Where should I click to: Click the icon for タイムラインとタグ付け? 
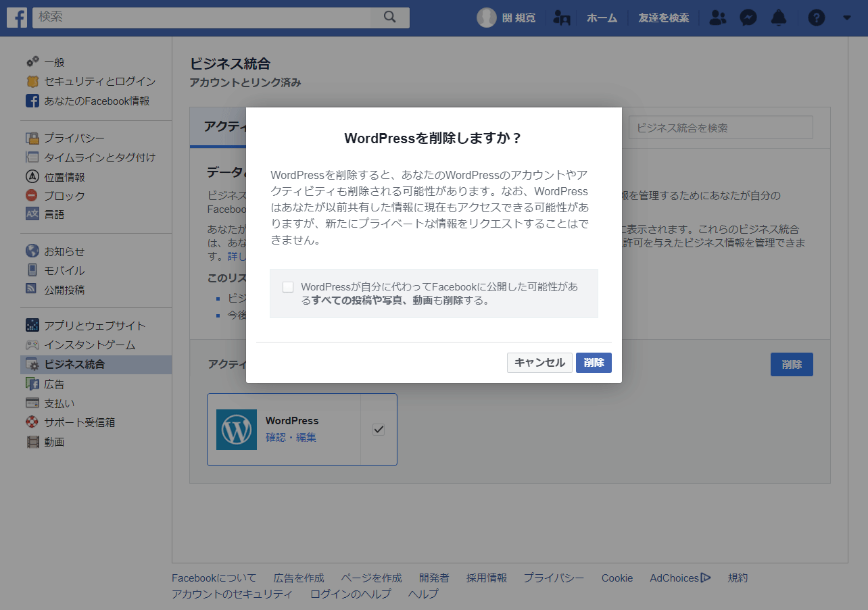pos(32,157)
